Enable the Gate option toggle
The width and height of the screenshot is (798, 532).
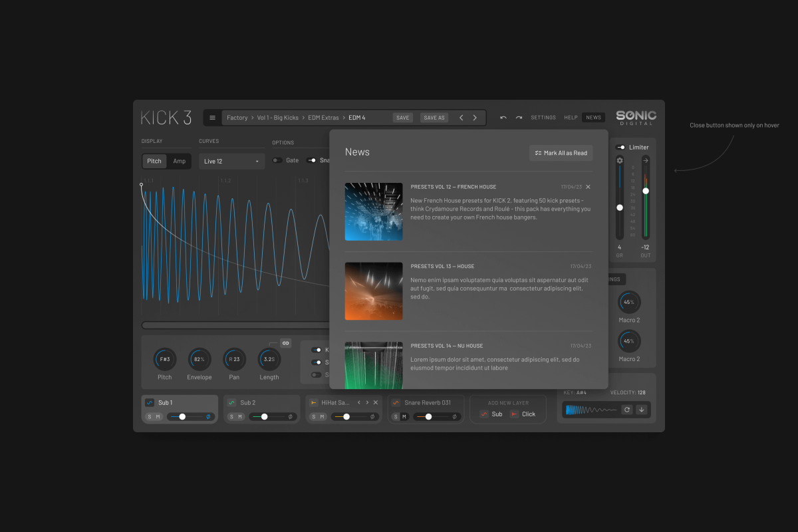click(x=277, y=160)
